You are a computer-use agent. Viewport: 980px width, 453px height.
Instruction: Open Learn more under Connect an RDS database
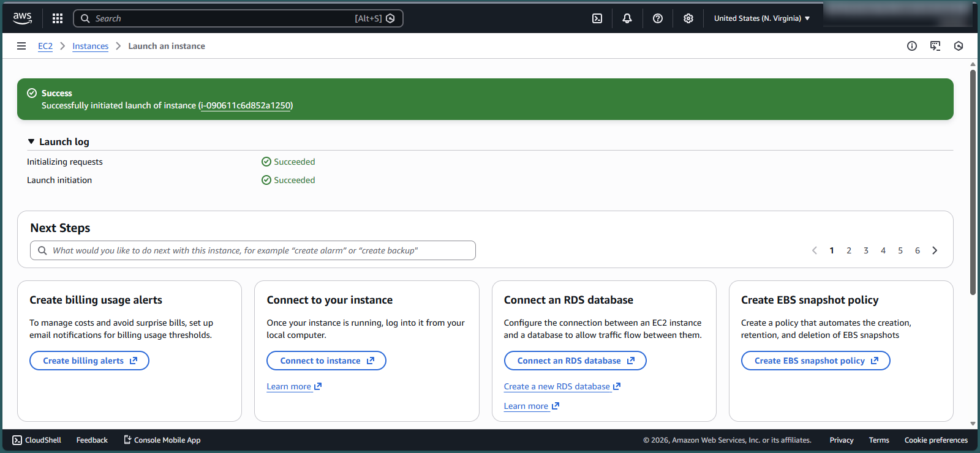[532, 406]
